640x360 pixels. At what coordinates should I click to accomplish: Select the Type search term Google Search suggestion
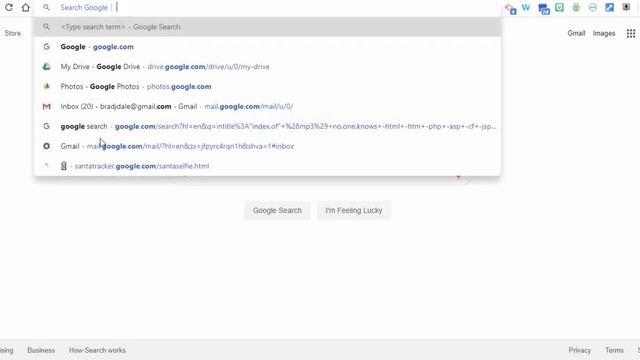[x=268, y=27]
